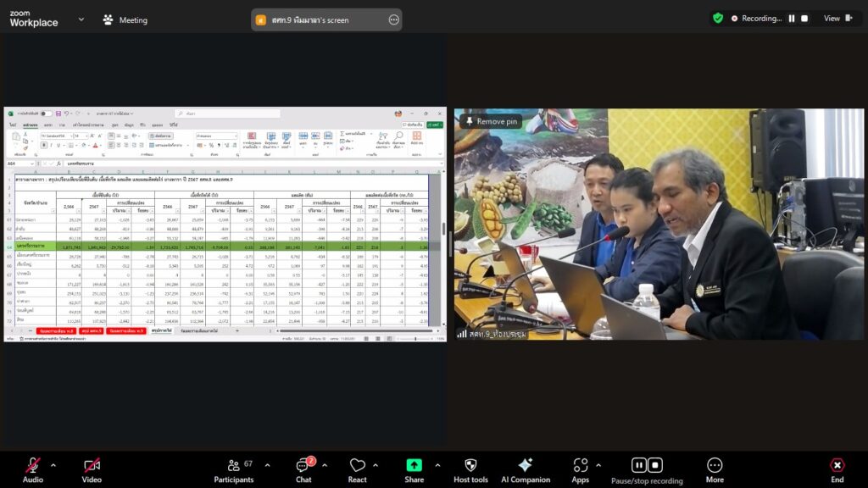The width and height of the screenshot is (868, 488).
Task: Click the stop recording square at top
Action: click(x=804, y=18)
